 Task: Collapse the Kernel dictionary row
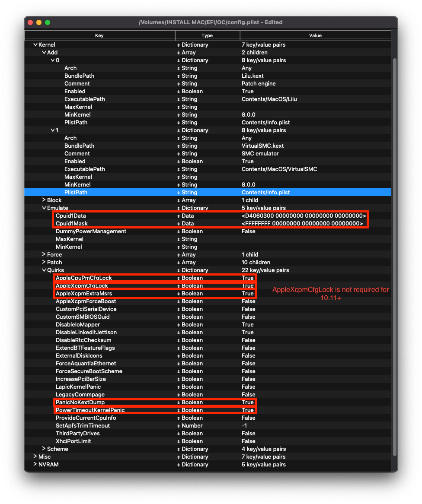[35, 45]
